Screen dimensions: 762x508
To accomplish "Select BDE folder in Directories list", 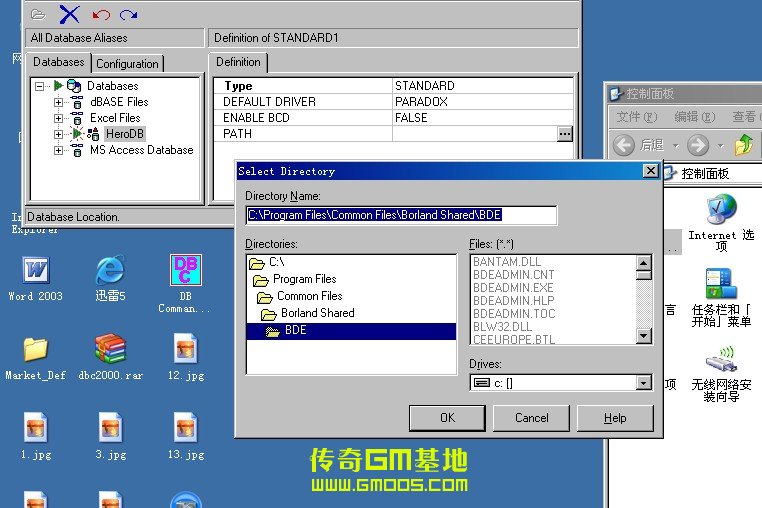I will click(x=351, y=331).
